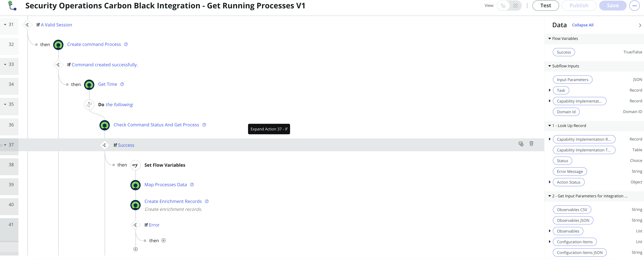Expand the Configuration Items list pill

[x=549, y=242]
